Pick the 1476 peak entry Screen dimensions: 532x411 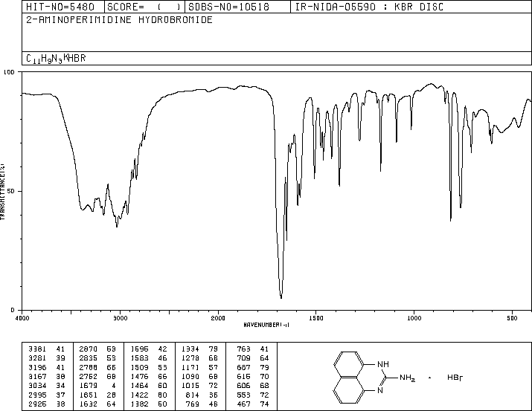click(149, 376)
